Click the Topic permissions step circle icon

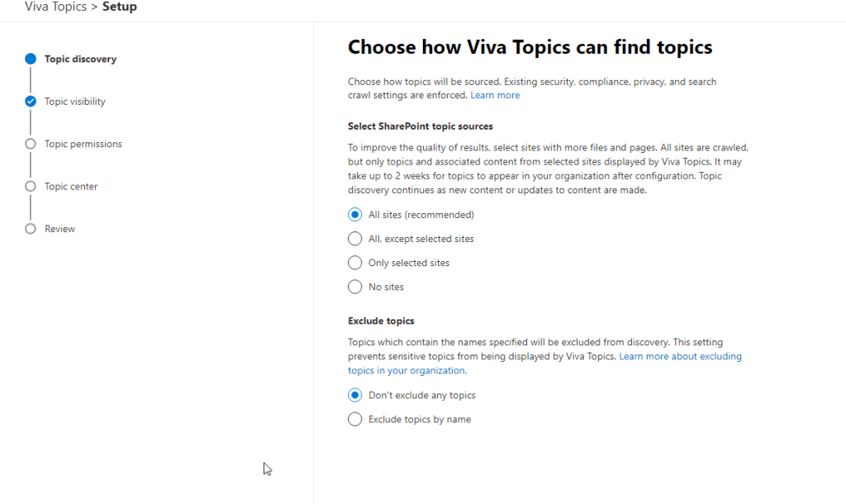click(31, 144)
